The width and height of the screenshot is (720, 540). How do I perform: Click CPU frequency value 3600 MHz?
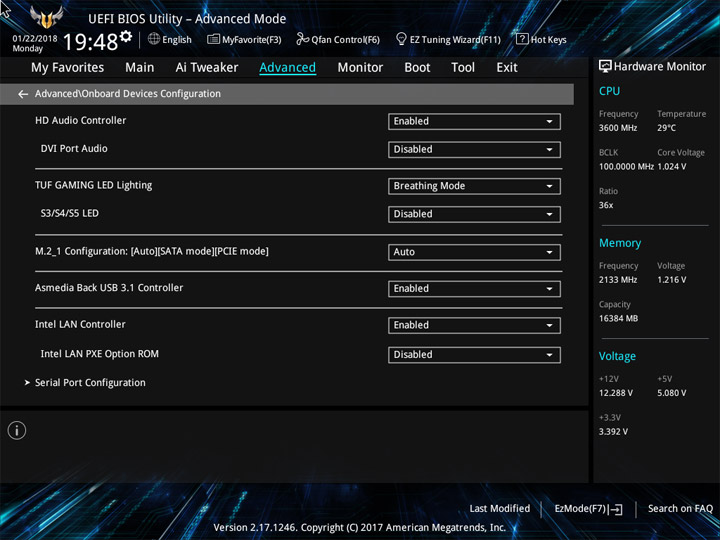618,128
